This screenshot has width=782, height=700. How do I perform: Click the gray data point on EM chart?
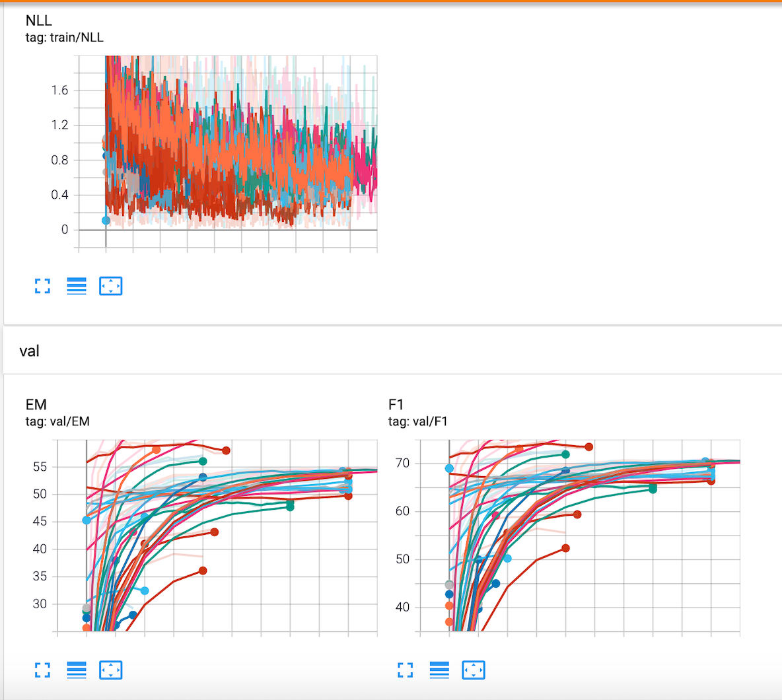(87, 608)
